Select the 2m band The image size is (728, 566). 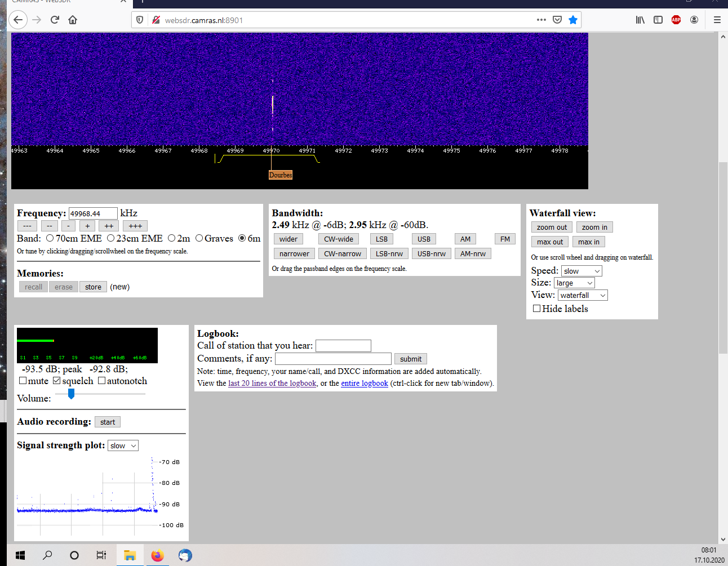click(x=172, y=238)
